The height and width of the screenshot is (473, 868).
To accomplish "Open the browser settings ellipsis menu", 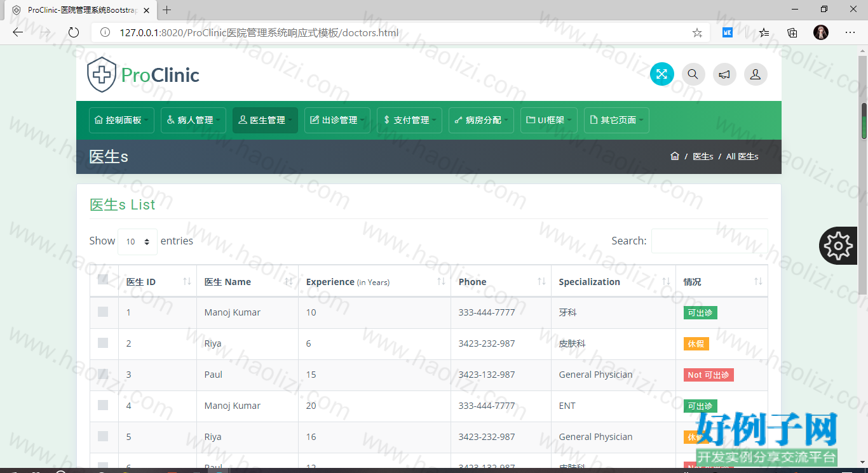I will point(850,32).
